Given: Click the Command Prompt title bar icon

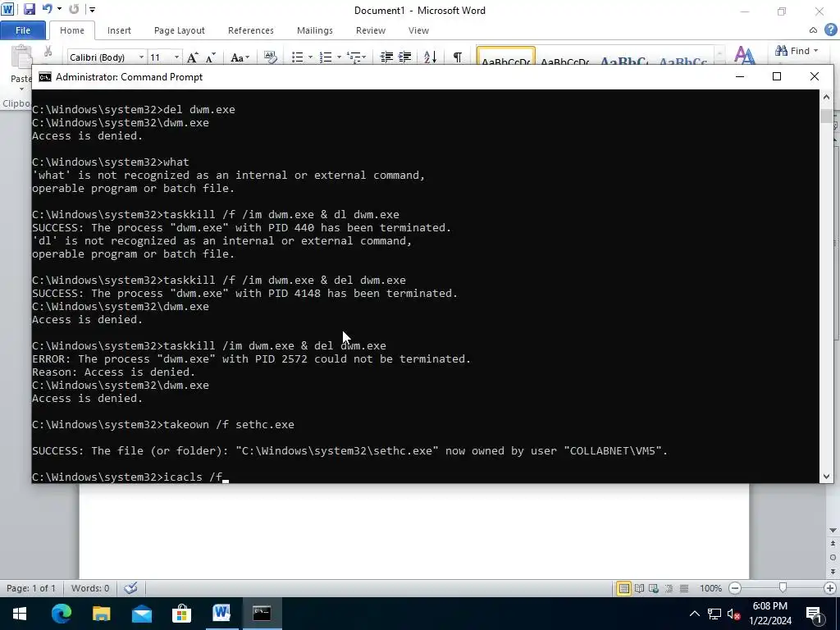Looking at the screenshot, I should click(45, 77).
